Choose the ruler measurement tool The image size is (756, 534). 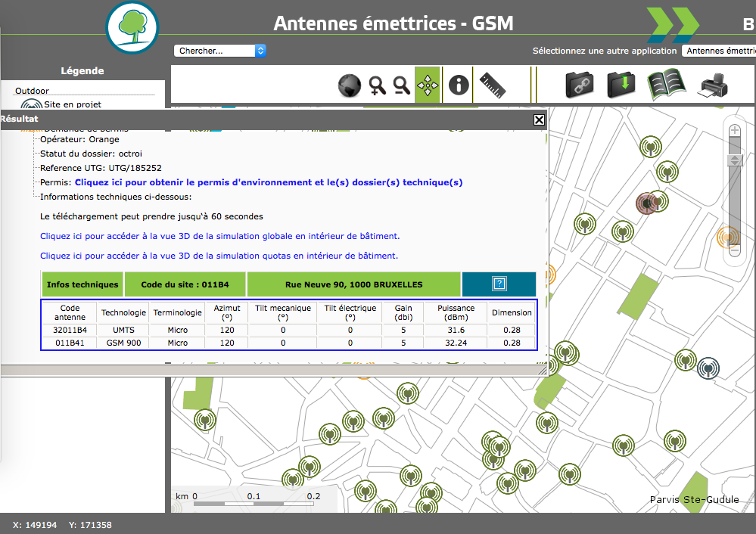pyautogui.click(x=493, y=85)
